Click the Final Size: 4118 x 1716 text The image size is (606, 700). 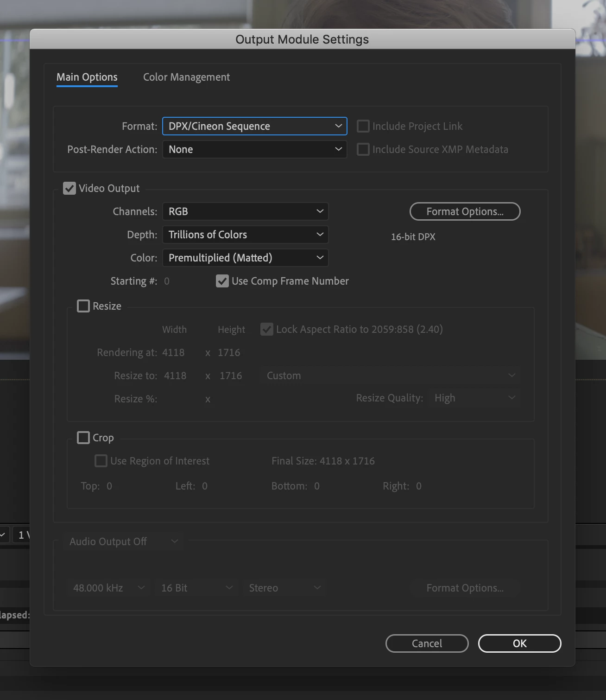[x=323, y=461]
